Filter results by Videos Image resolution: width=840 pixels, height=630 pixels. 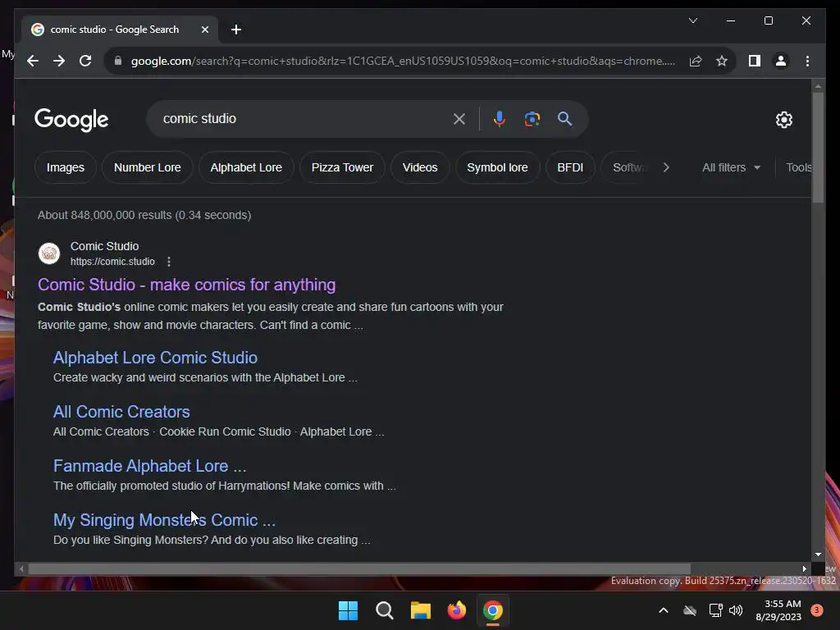pos(420,167)
